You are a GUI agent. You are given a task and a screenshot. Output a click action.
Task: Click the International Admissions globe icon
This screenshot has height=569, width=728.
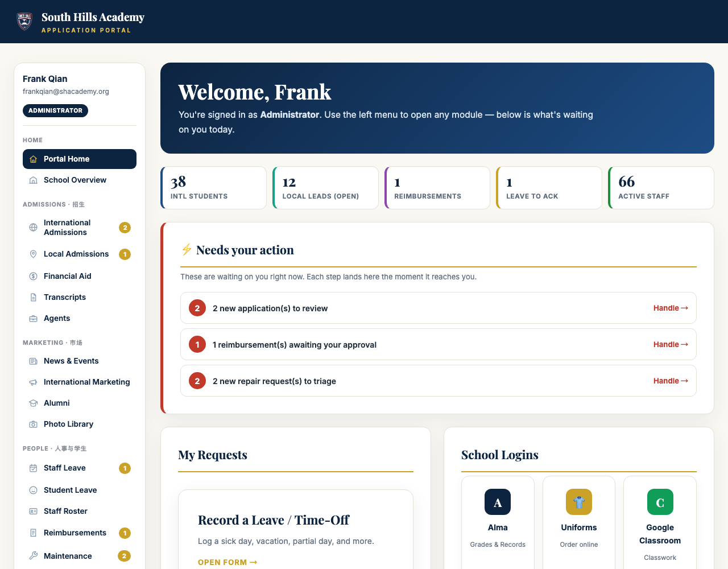pos(33,228)
